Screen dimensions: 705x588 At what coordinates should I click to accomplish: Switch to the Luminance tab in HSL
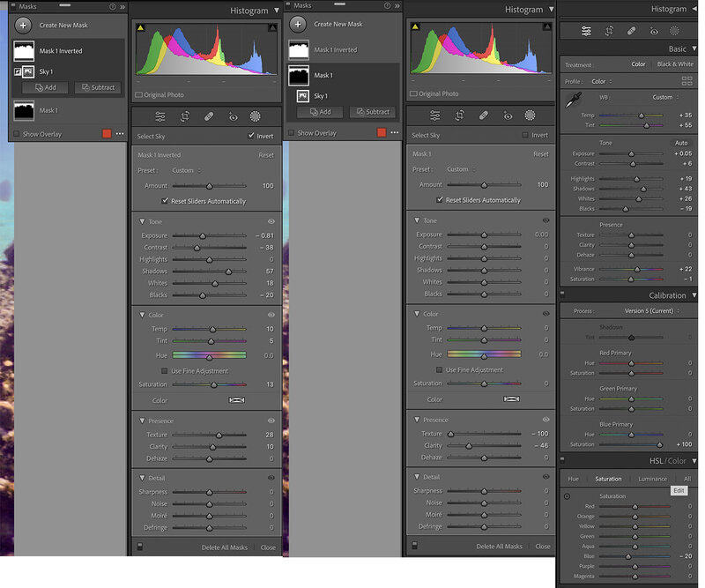click(x=652, y=479)
